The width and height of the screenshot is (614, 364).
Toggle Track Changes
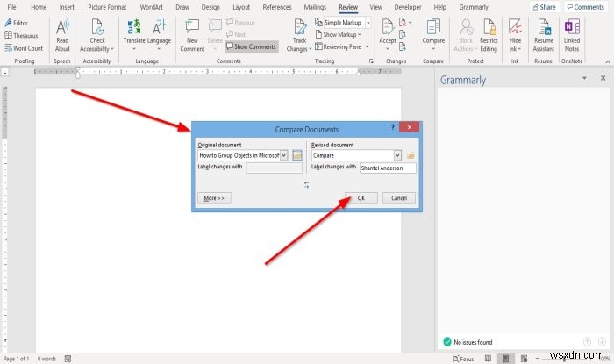coord(300,32)
